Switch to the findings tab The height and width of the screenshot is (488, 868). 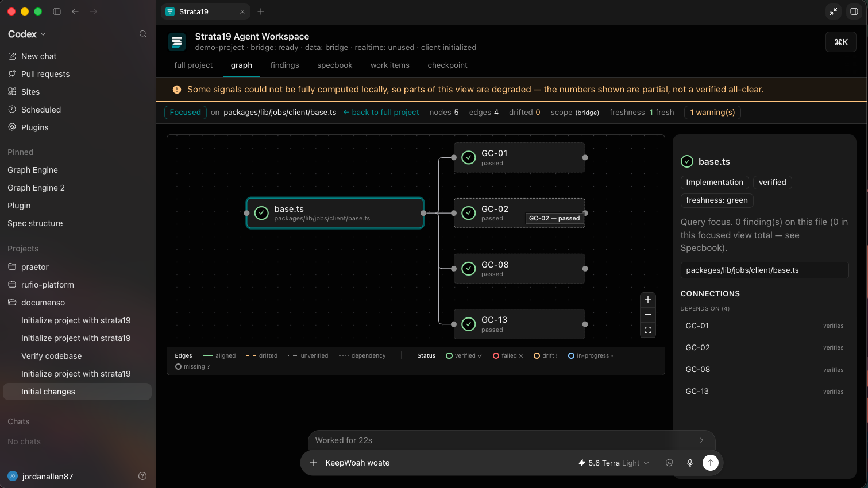click(x=285, y=65)
